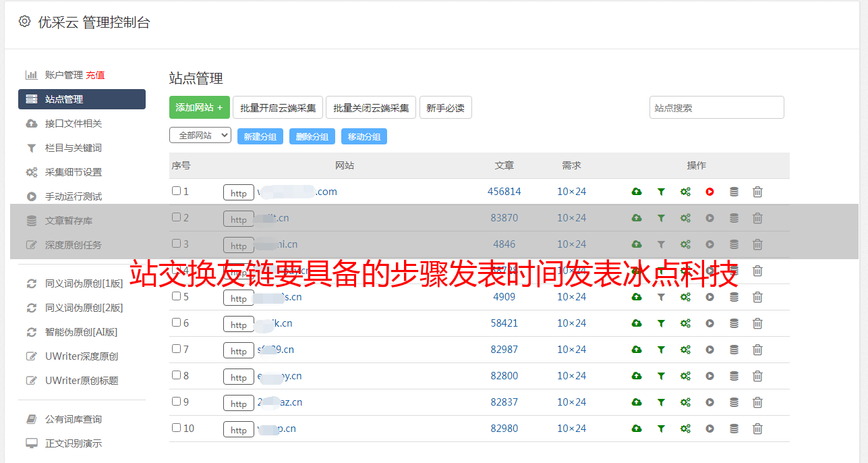Open gears icon in row 5

point(685,297)
